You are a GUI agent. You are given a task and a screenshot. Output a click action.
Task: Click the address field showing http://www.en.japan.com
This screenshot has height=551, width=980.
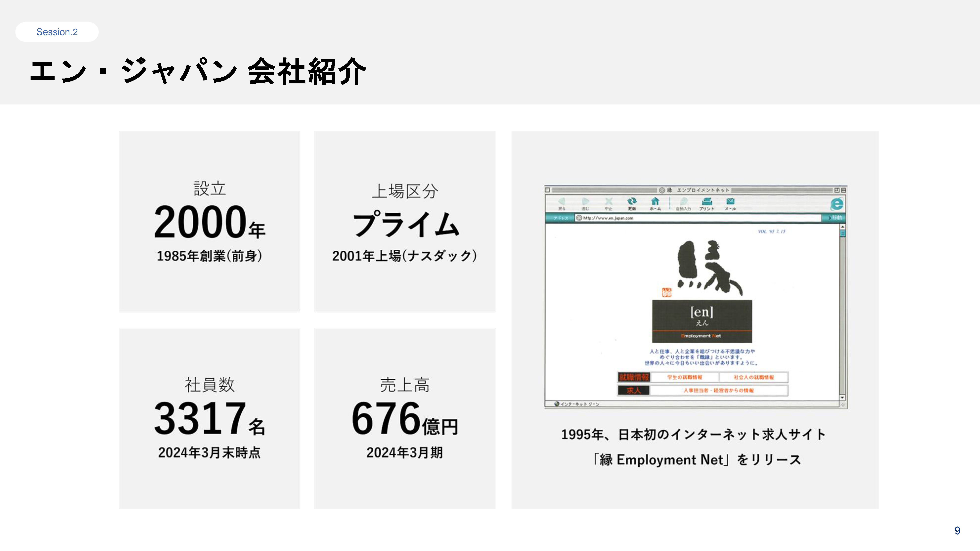pos(698,218)
